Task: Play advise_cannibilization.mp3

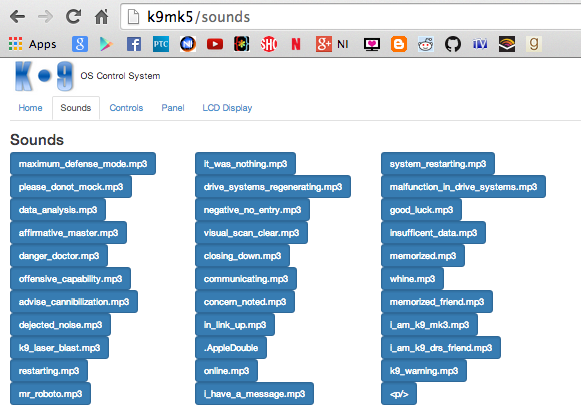Action: (74, 301)
